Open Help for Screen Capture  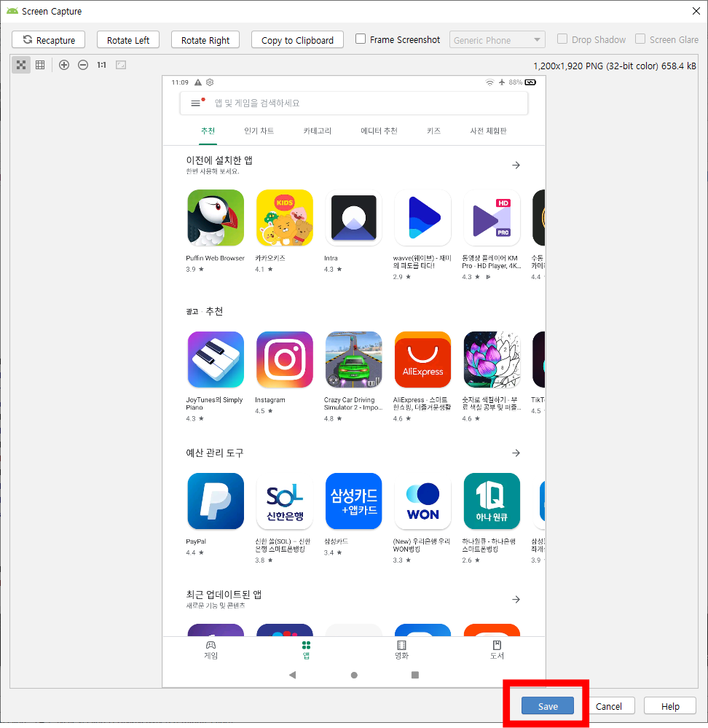[x=670, y=705]
